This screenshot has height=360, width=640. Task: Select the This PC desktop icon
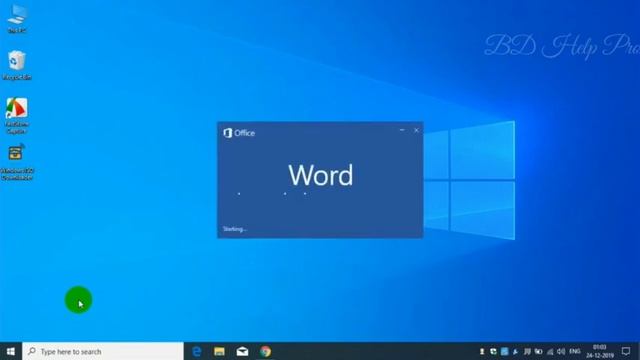tap(17, 18)
